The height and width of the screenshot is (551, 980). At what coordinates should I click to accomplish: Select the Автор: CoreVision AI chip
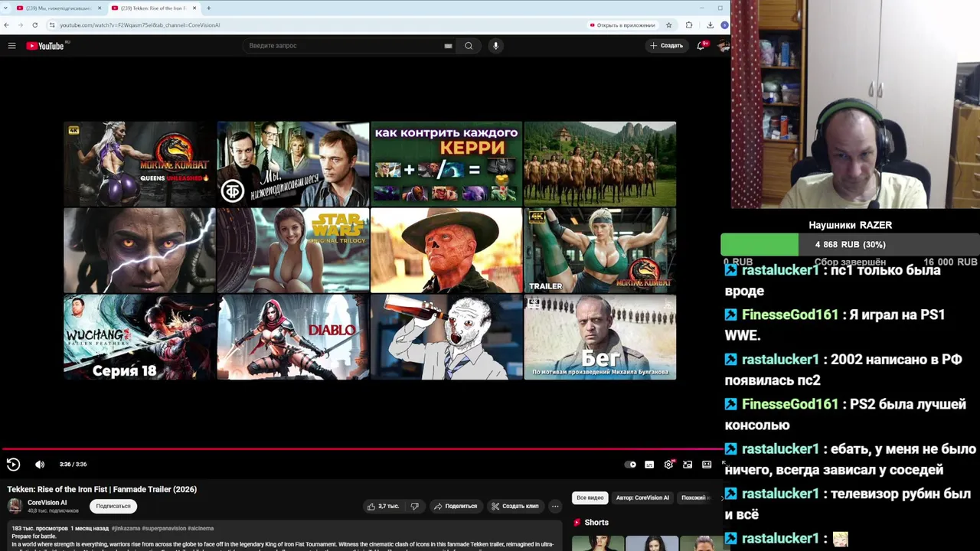[x=642, y=497]
